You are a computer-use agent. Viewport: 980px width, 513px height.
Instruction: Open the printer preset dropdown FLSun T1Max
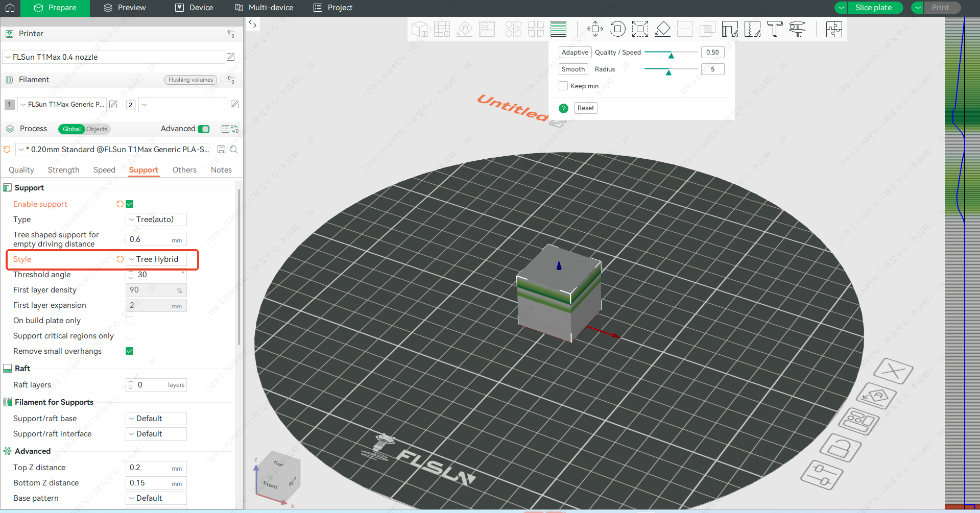coord(114,57)
